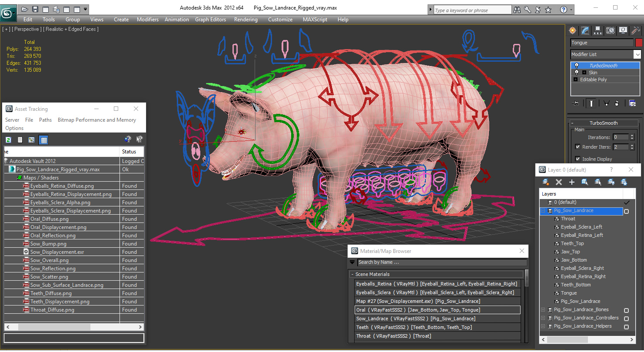Open Bitmap Performance and Memory menu
This screenshot has width=644, height=352.
click(97, 120)
